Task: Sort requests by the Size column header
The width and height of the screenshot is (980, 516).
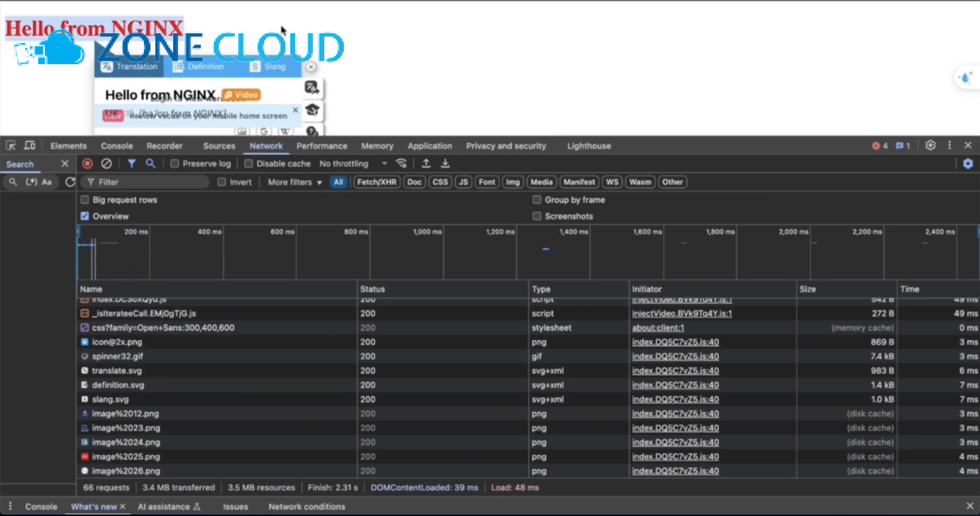Action: [846, 289]
